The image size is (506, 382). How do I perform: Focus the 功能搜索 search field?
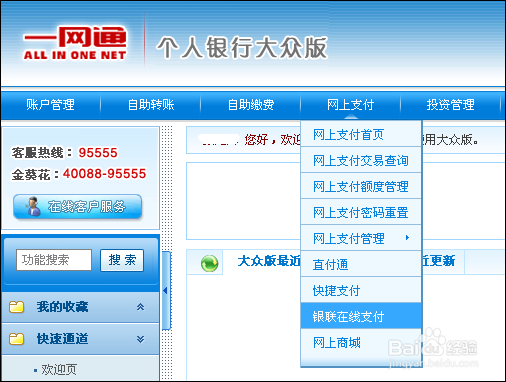click(x=54, y=260)
